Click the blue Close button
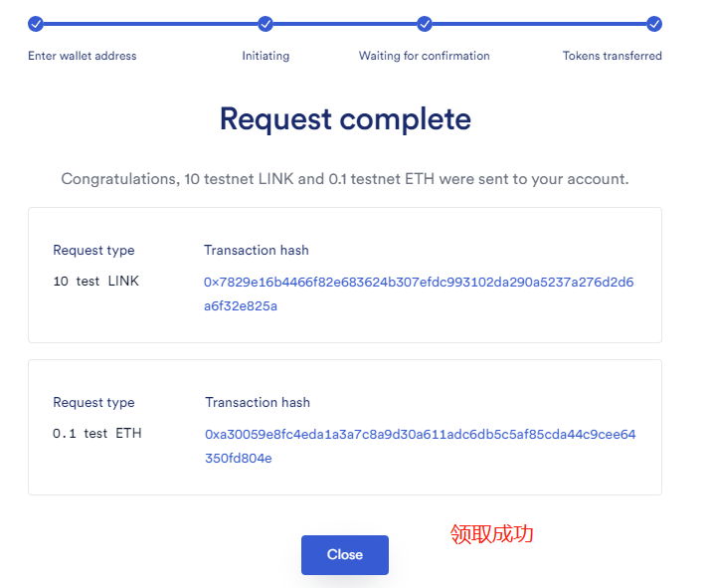This screenshot has height=588, width=711. (345, 554)
